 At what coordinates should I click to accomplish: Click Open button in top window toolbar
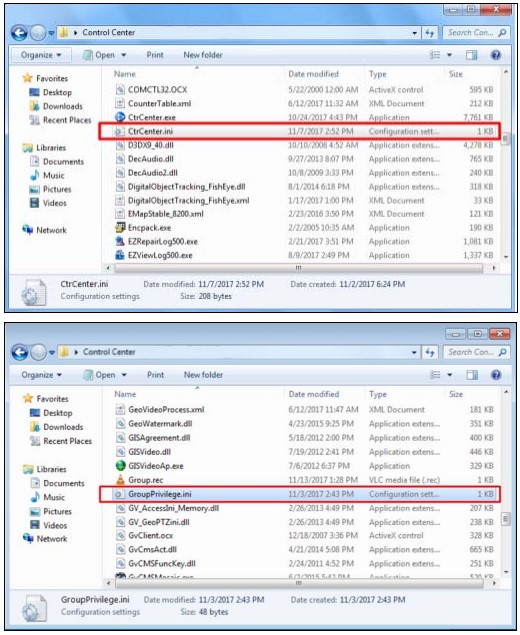99,55
